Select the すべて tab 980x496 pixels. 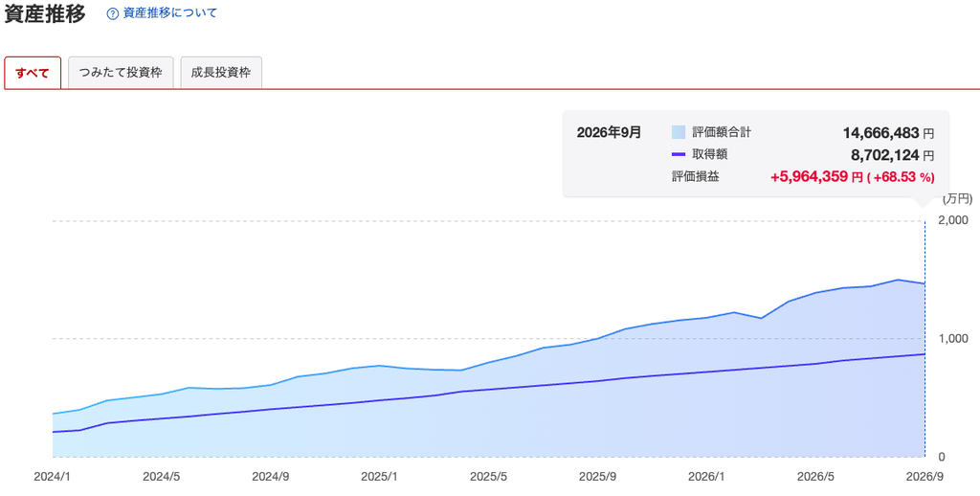(x=33, y=73)
